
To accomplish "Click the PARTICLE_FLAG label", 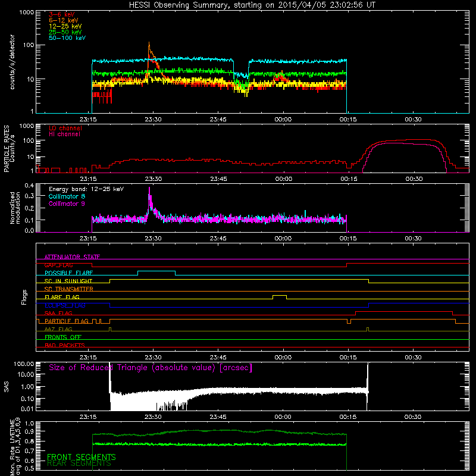I will tap(67, 321).
